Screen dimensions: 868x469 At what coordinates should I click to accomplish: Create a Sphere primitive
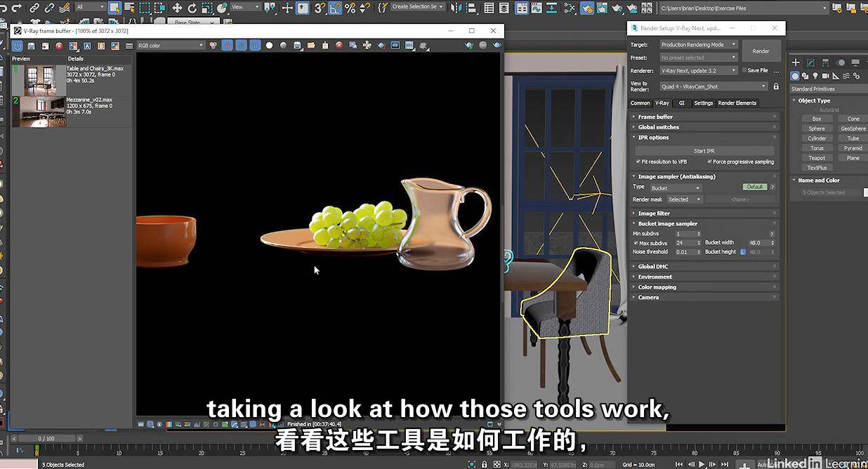pyautogui.click(x=817, y=128)
